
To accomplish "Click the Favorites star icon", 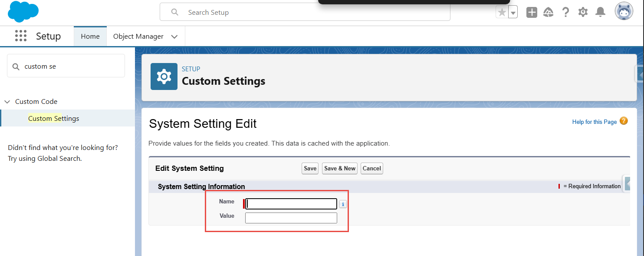I will coord(502,12).
